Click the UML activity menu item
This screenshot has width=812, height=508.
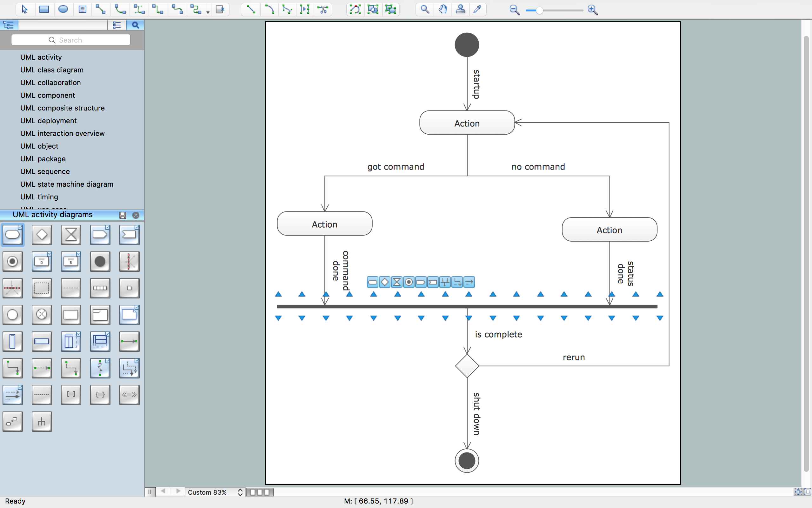pos(41,57)
